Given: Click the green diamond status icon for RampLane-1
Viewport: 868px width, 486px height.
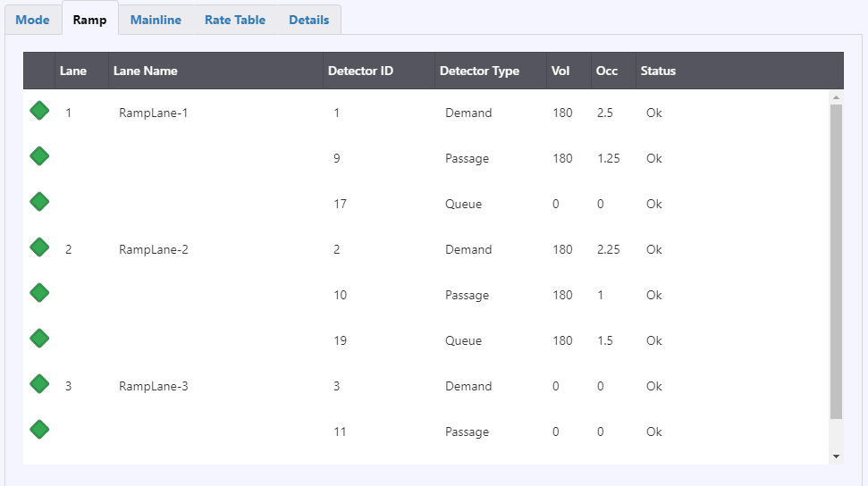Looking at the screenshot, I should pos(39,111).
